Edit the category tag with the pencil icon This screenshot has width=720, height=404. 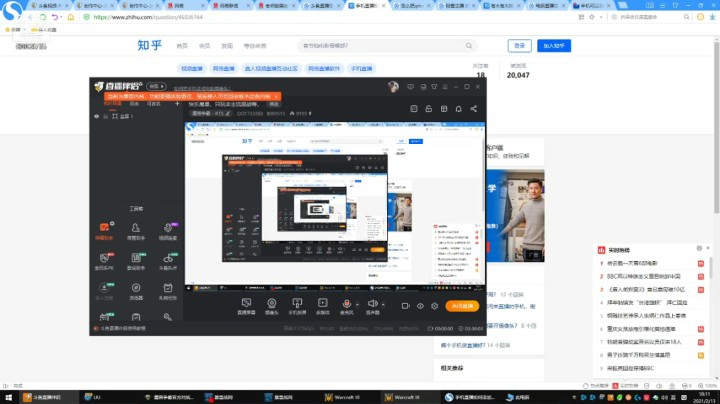[x=228, y=113]
